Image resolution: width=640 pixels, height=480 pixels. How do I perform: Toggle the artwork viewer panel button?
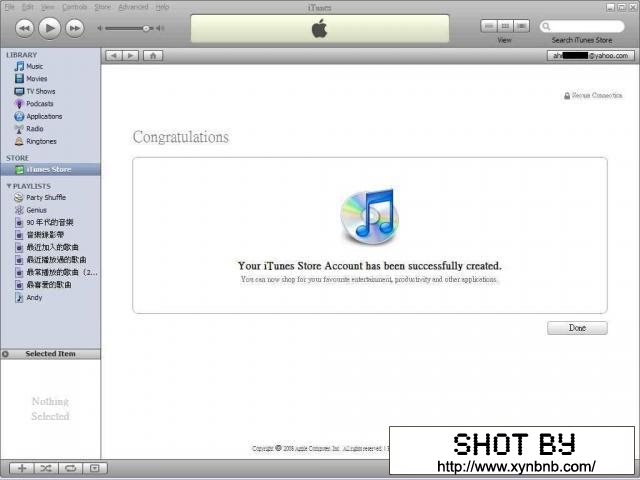pos(95,468)
